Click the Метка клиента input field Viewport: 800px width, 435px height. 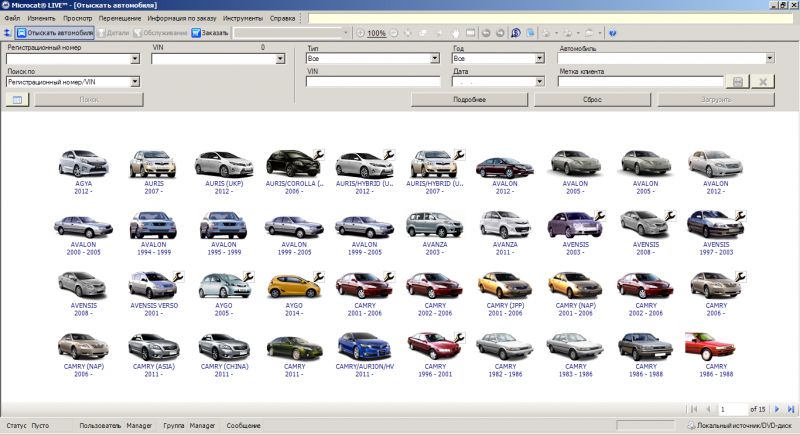(641, 82)
